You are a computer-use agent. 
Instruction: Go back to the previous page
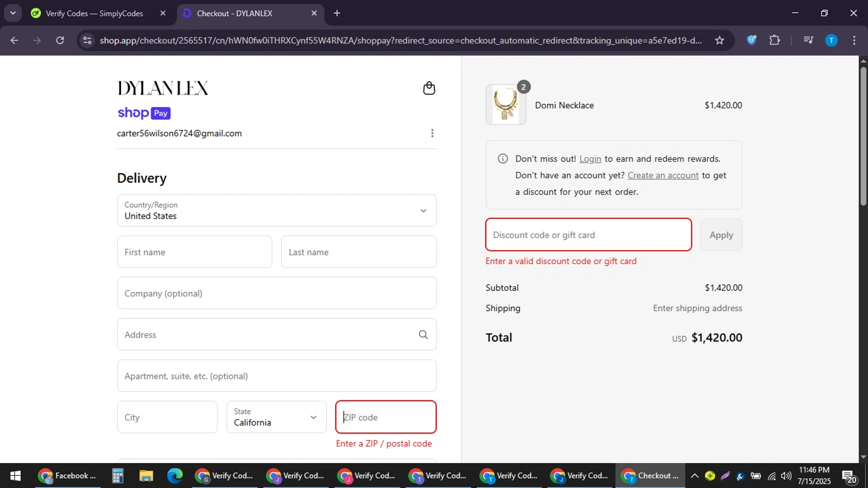pos(14,41)
